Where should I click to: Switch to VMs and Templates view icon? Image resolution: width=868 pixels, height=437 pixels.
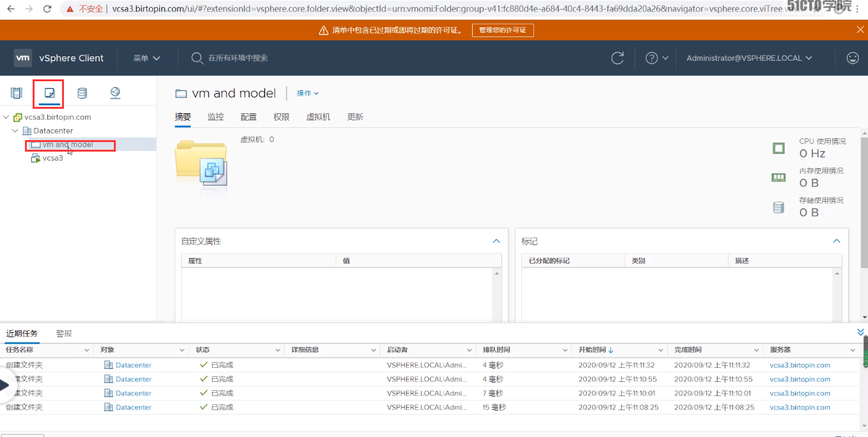[x=49, y=93]
